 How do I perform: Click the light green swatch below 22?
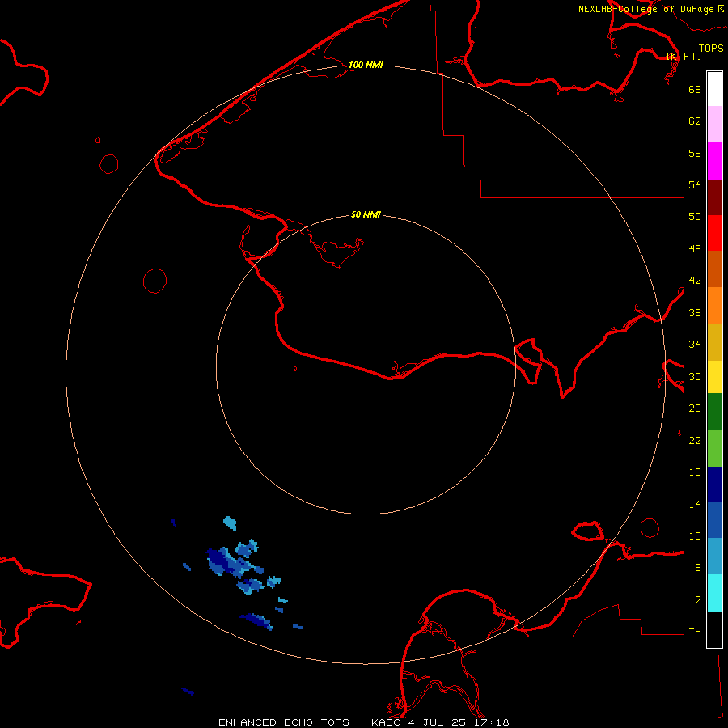click(714, 448)
